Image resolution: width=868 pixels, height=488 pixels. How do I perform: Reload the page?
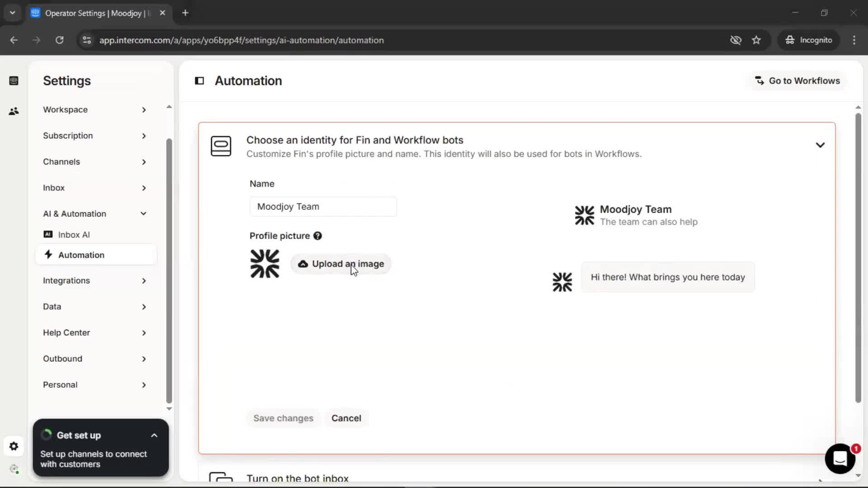(x=59, y=40)
